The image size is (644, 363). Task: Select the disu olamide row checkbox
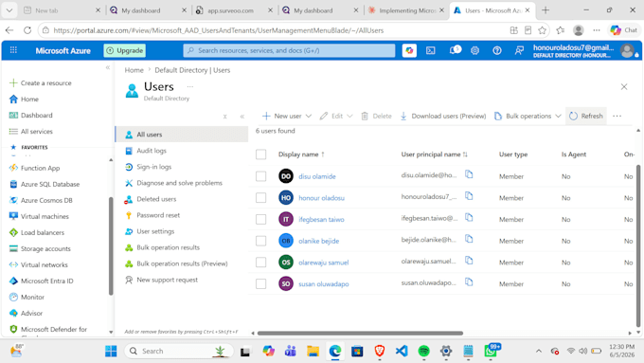pyautogui.click(x=260, y=176)
